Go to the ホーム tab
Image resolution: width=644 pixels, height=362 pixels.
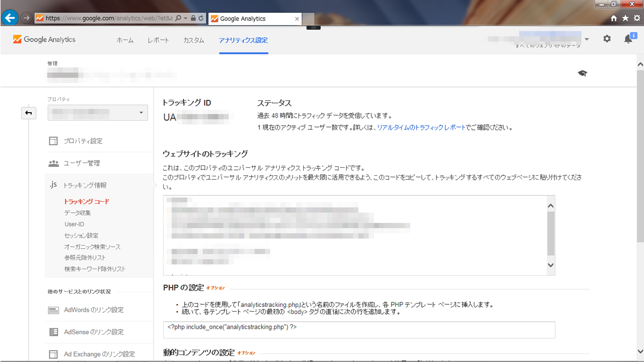click(x=125, y=40)
